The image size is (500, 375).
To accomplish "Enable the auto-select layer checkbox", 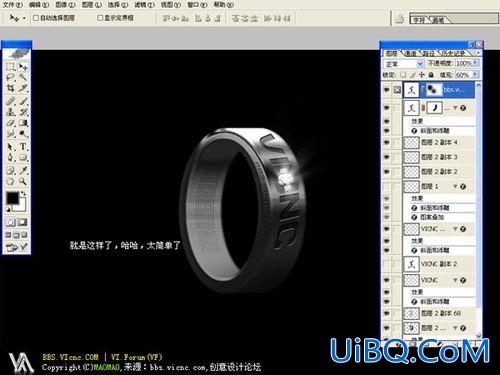I will (x=36, y=18).
